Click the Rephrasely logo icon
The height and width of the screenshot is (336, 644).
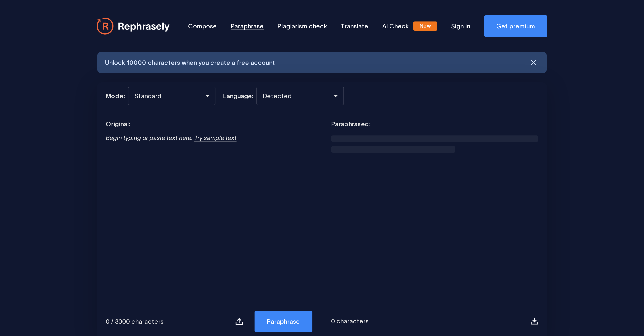point(105,26)
